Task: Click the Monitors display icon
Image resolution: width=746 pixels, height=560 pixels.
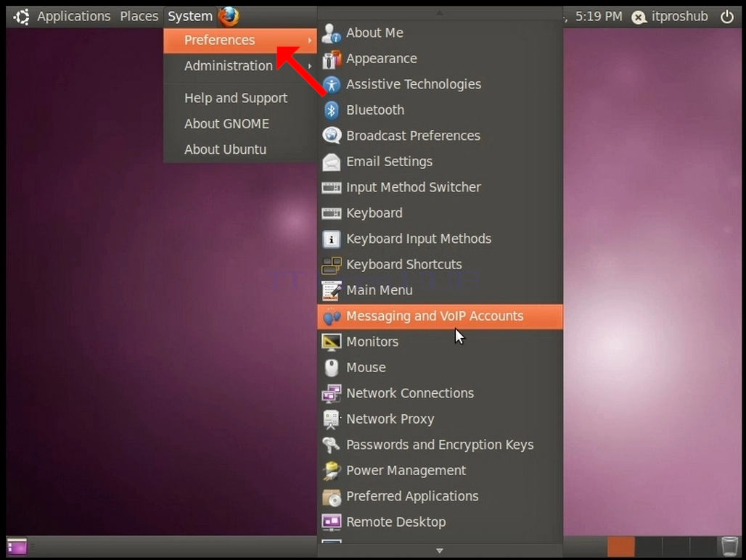Action: pos(331,342)
